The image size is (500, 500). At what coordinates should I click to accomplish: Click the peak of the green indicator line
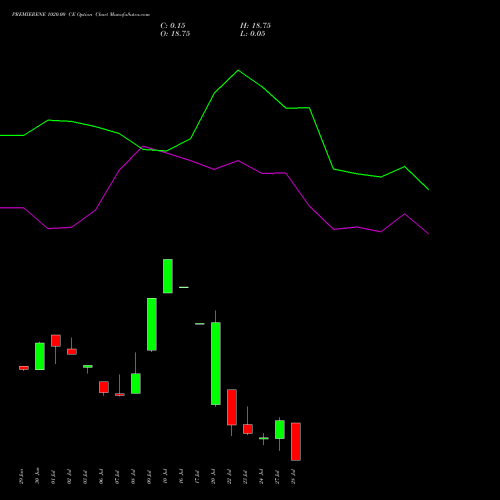(x=238, y=70)
